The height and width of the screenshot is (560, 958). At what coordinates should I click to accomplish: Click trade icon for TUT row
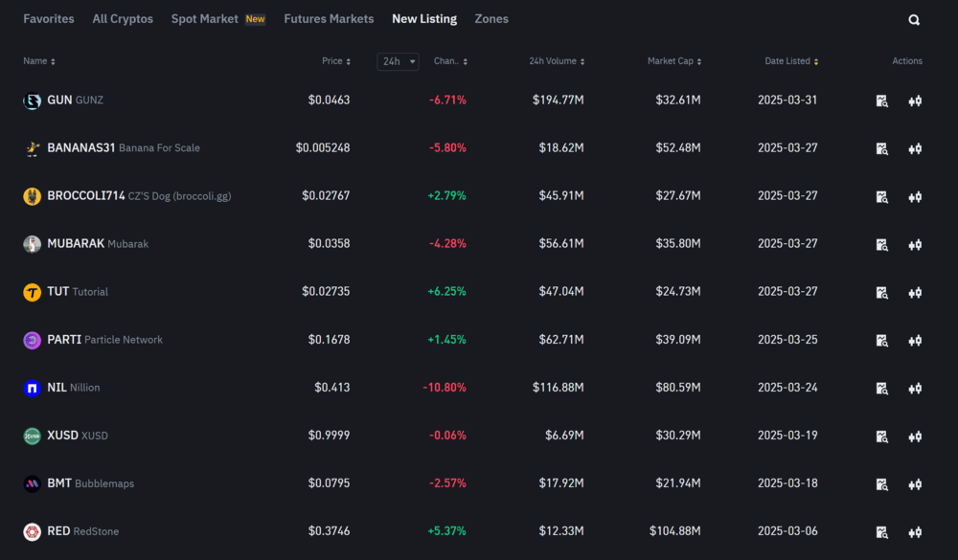[x=915, y=293]
